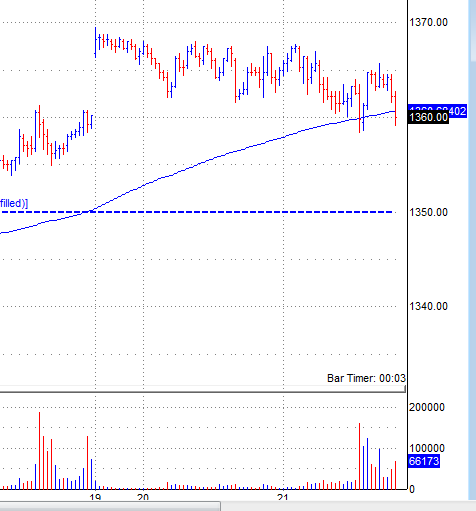Click the 20 date label on time axis
Screen dimensions: 476x511
[143, 497]
